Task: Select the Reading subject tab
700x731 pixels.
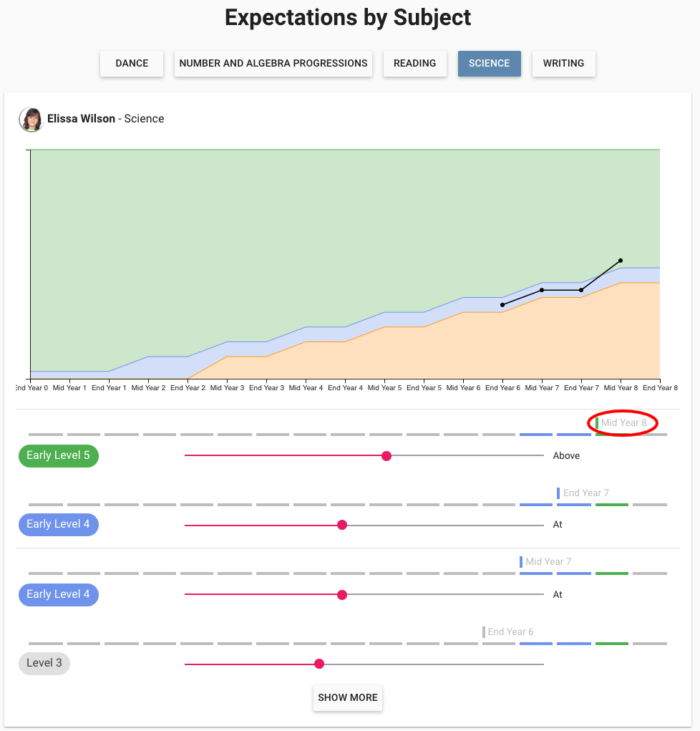Action: (x=414, y=63)
